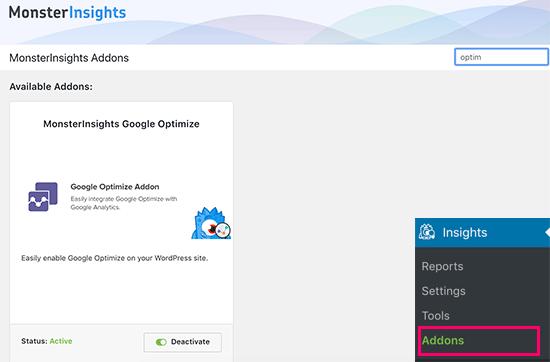The height and width of the screenshot is (362, 550).
Task: Click the 'Active' status text
Action: click(61, 341)
